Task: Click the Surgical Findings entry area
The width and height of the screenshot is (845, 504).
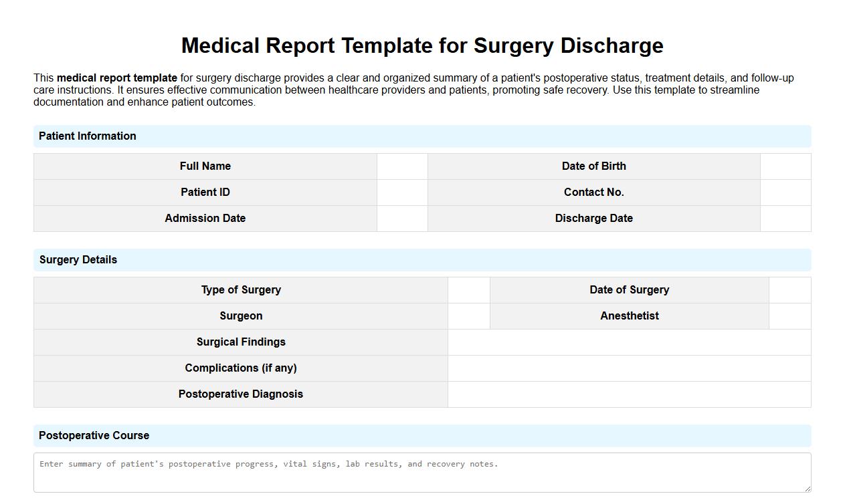Action: pyautogui.click(x=629, y=342)
